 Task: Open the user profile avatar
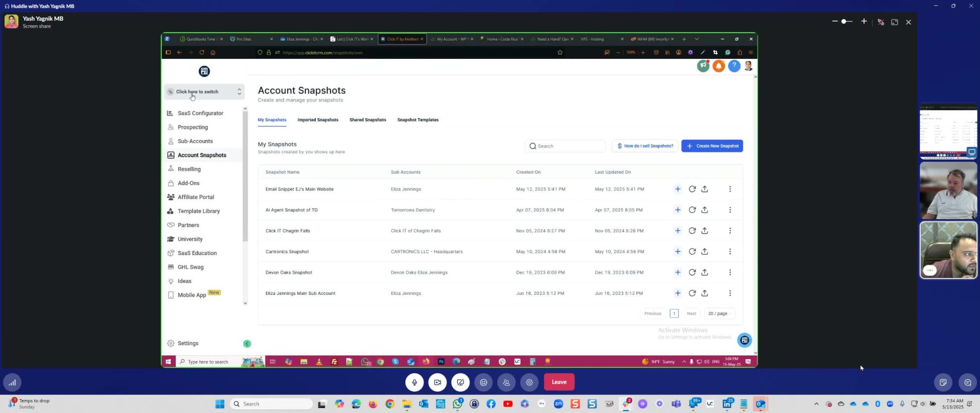(749, 66)
